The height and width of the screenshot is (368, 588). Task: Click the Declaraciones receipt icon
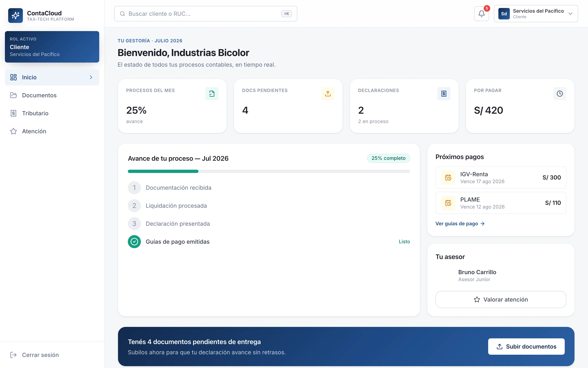[444, 94]
